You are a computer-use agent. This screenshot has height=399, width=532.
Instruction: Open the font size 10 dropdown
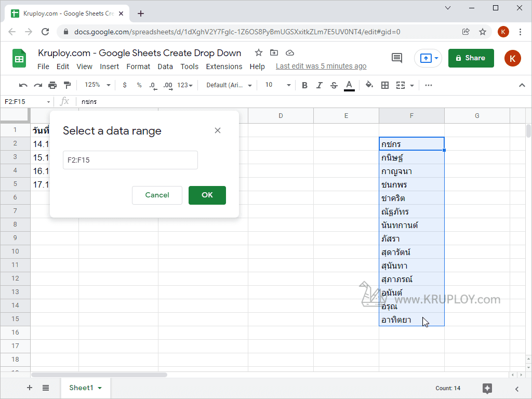[x=278, y=85]
